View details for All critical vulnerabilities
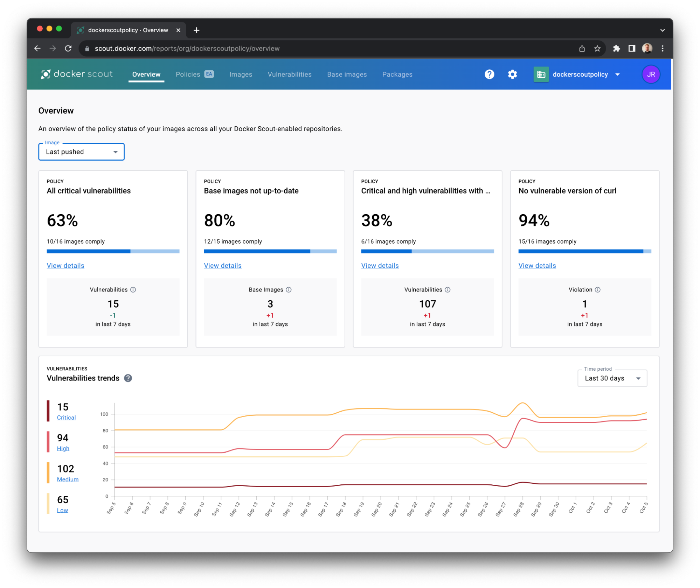Viewport: 700px width, 588px height. 65,266
